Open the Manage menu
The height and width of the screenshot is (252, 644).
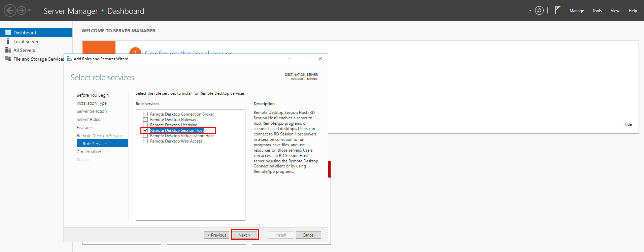pyautogui.click(x=577, y=11)
